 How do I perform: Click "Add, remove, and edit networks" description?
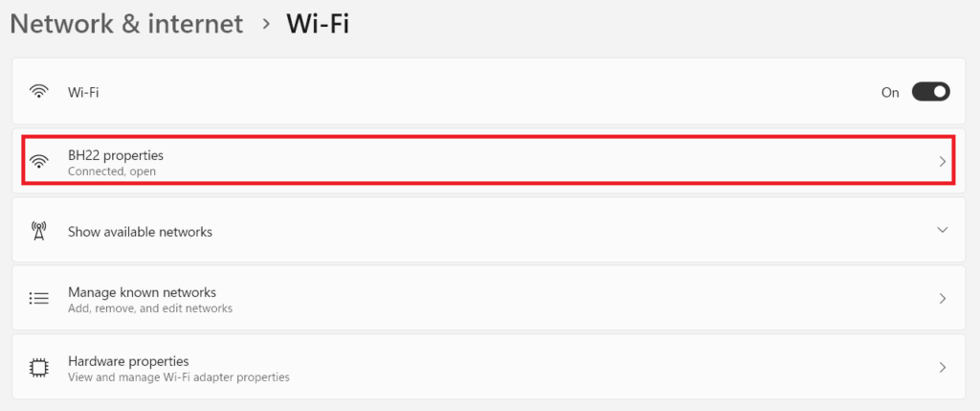(x=150, y=308)
